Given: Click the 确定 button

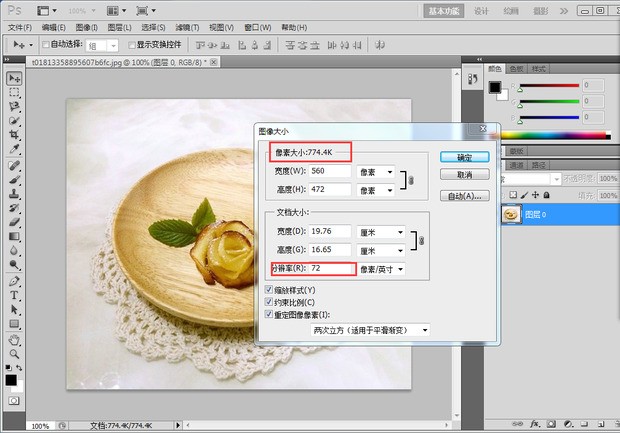Looking at the screenshot, I should click(x=464, y=157).
